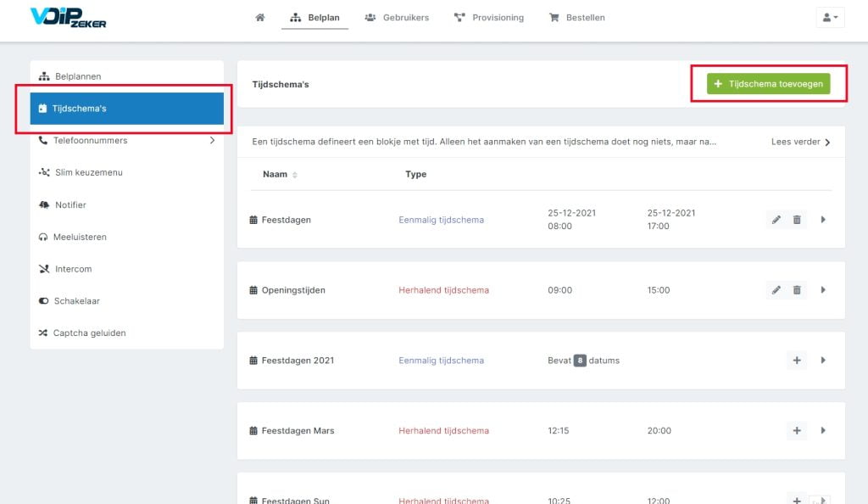868x504 pixels.
Task: Click the calendar icon beside Feestdagen 2021
Action: [x=253, y=361]
